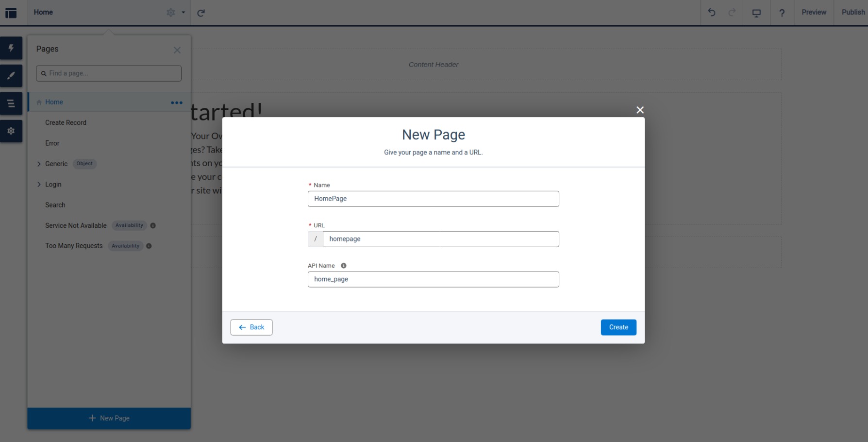Click the info icon beside API Name
Image resolution: width=868 pixels, height=442 pixels.
pos(344,265)
